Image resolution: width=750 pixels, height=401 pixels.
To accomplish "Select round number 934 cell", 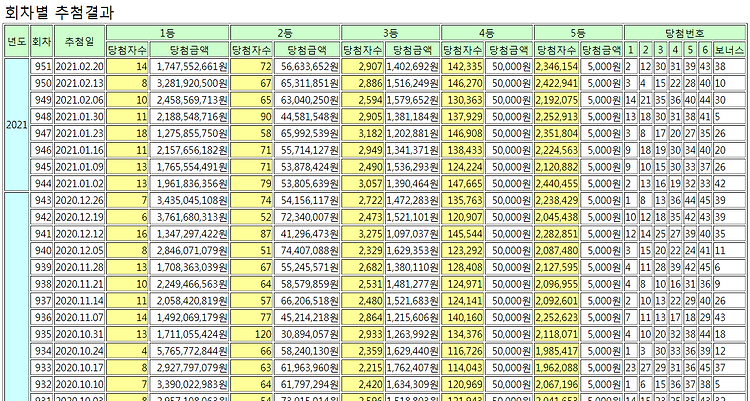I will point(42,351).
